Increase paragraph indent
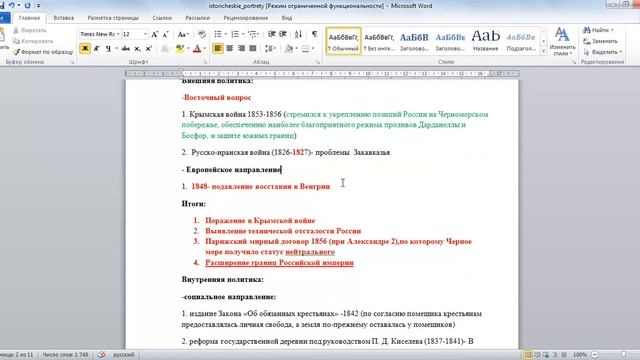Viewport: 640px width, 360px height. pos(283,34)
